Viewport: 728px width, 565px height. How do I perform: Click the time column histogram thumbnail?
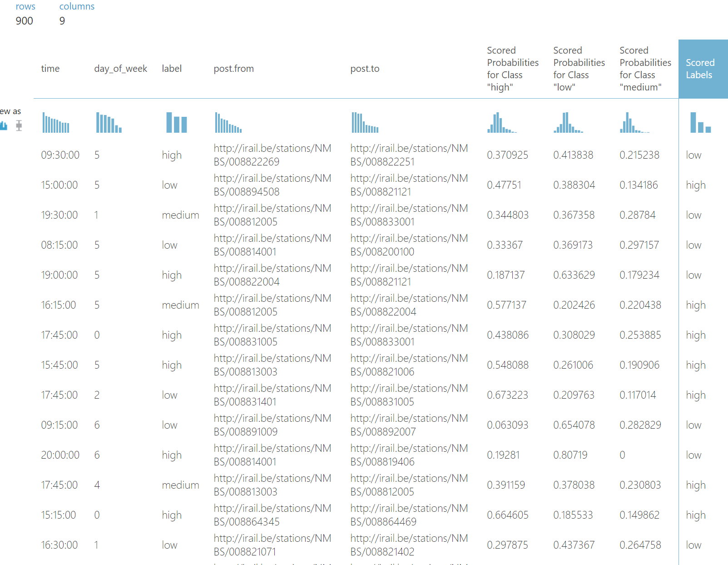tap(56, 122)
